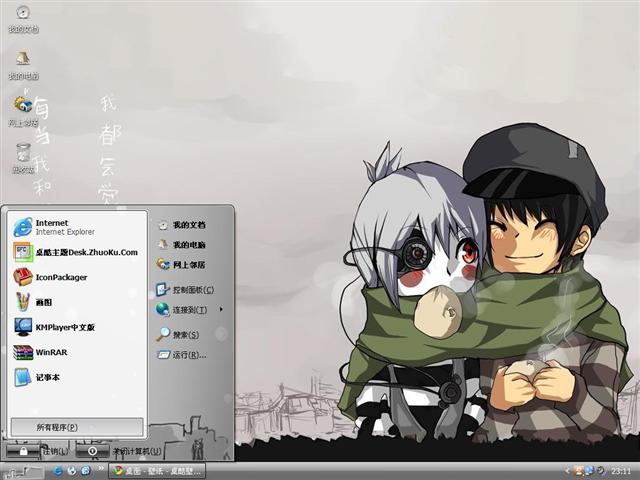Open IconPackager from Start menu
This screenshot has height=480, width=640.
click(78, 277)
